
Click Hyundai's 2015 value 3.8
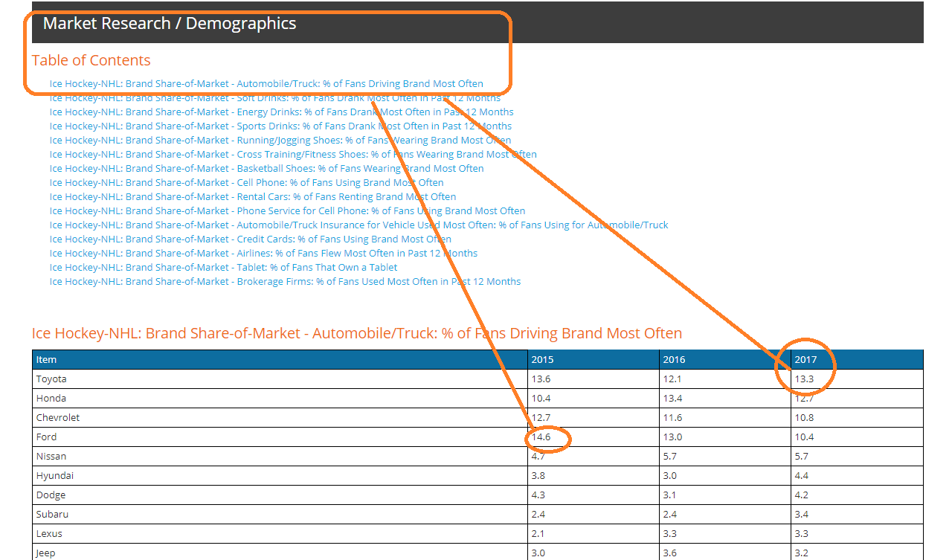538,476
